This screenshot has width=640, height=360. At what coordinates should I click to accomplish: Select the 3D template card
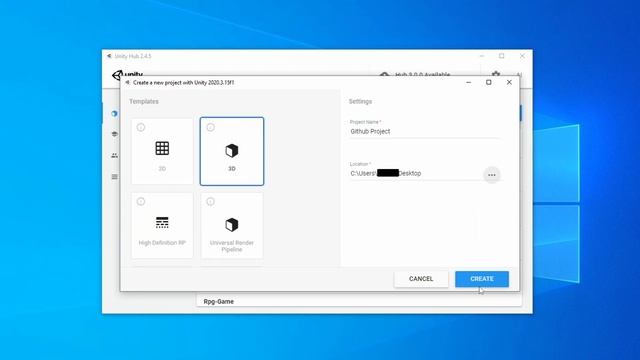coord(232,151)
